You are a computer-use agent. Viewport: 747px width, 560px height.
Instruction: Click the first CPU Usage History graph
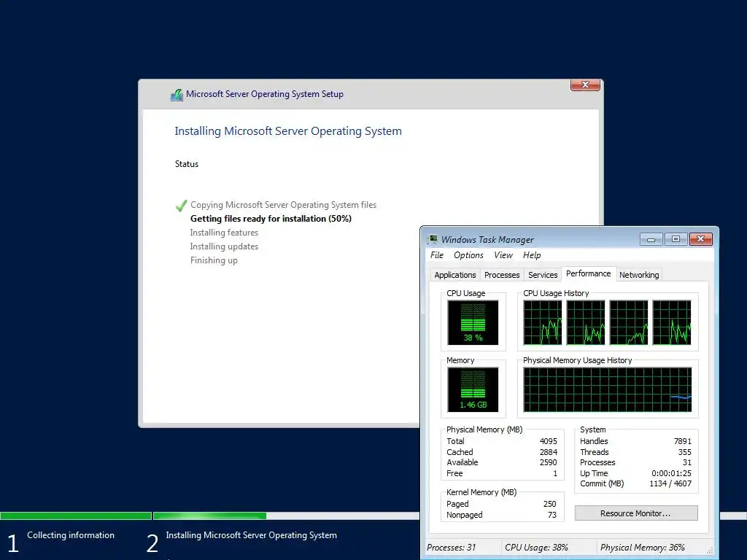[x=543, y=322]
